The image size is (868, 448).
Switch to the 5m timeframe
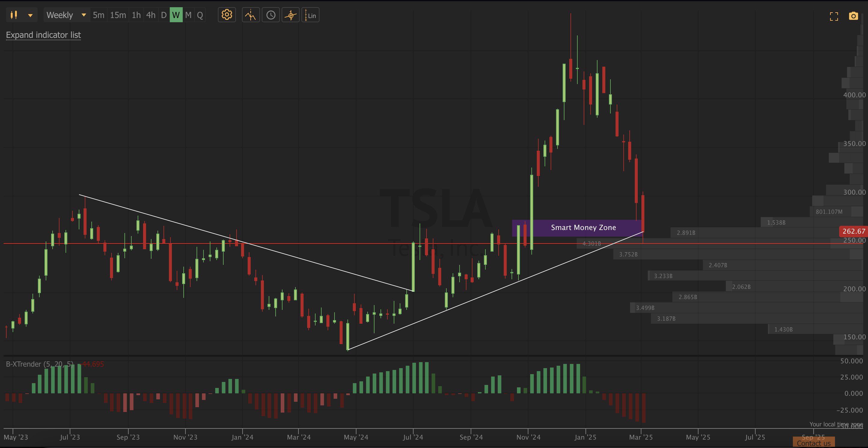pyautogui.click(x=98, y=15)
